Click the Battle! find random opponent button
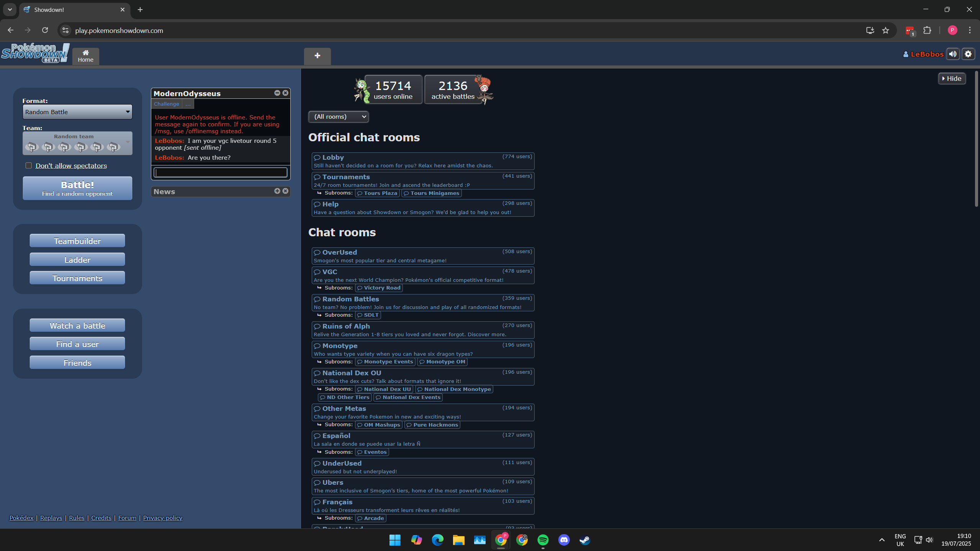Image resolution: width=980 pixels, height=551 pixels. 77,188
